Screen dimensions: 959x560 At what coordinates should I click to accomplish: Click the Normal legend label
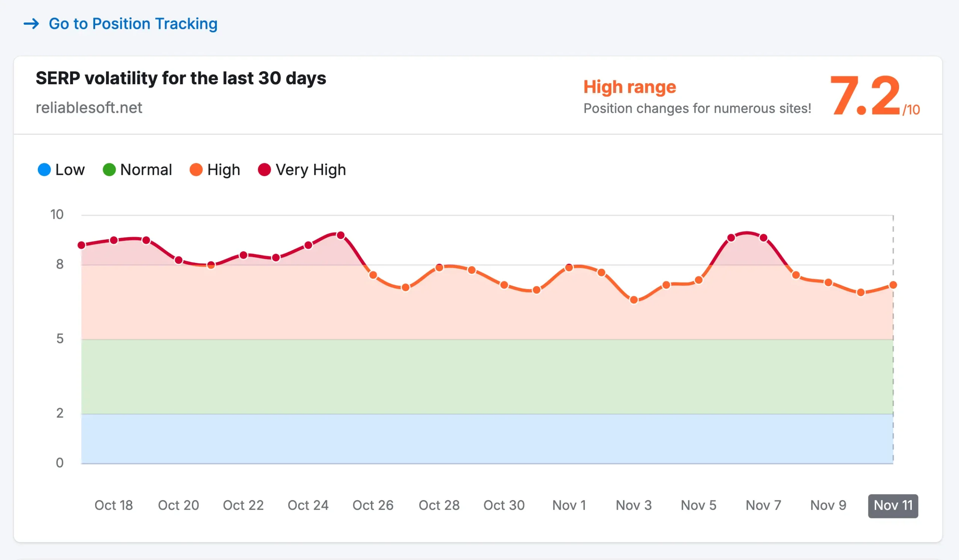[x=146, y=170]
